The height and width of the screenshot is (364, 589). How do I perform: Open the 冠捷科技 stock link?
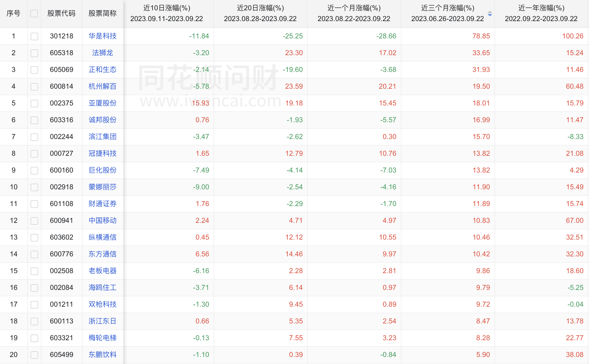pos(103,153)
